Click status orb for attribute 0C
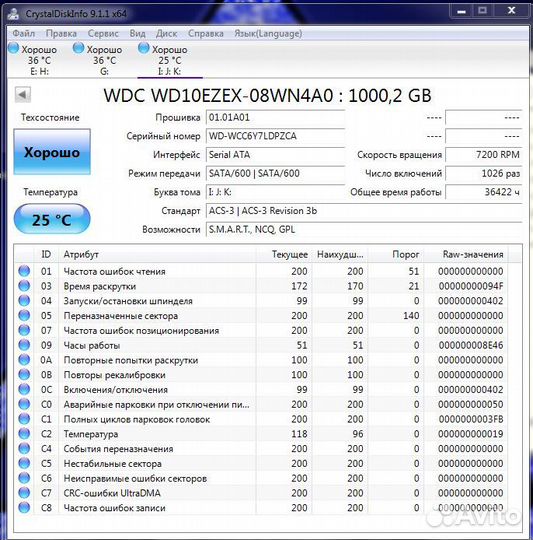 click(24, 390)
